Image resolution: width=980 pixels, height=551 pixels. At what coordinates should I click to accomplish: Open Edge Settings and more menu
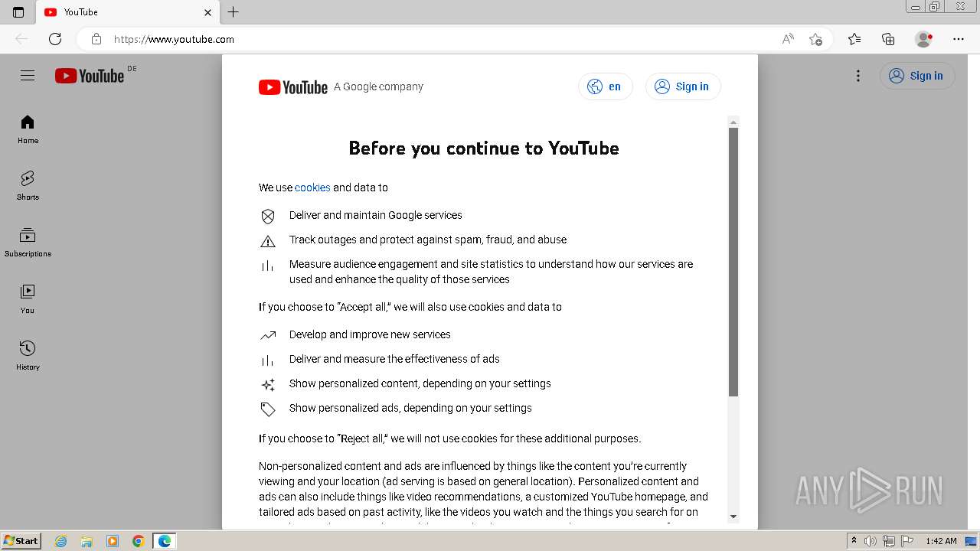click(959, 39)
